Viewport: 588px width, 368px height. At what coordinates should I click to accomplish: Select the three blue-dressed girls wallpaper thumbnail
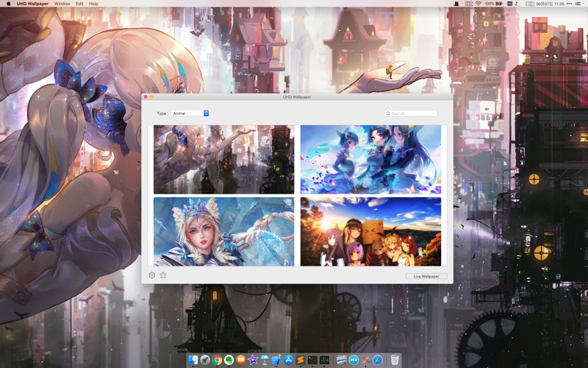click(370, 160)
